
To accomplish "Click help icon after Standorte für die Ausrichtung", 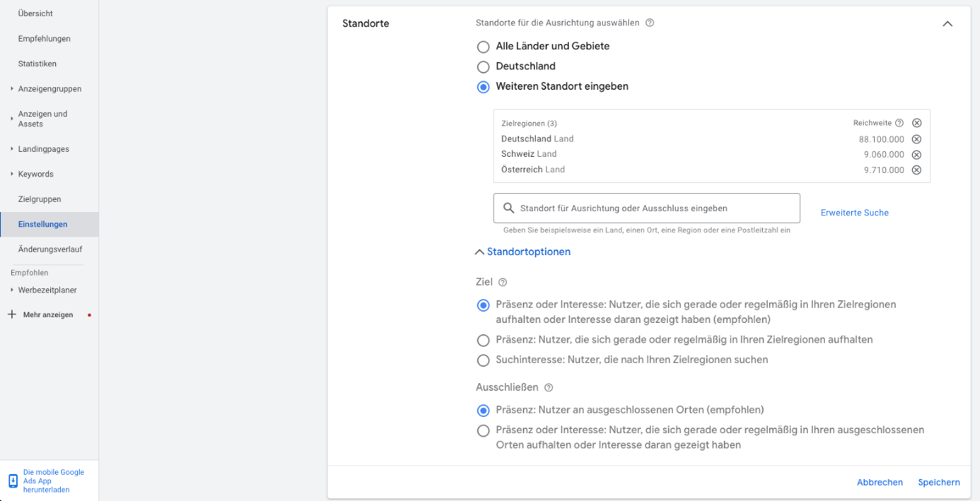I will (x=650, y=23).
